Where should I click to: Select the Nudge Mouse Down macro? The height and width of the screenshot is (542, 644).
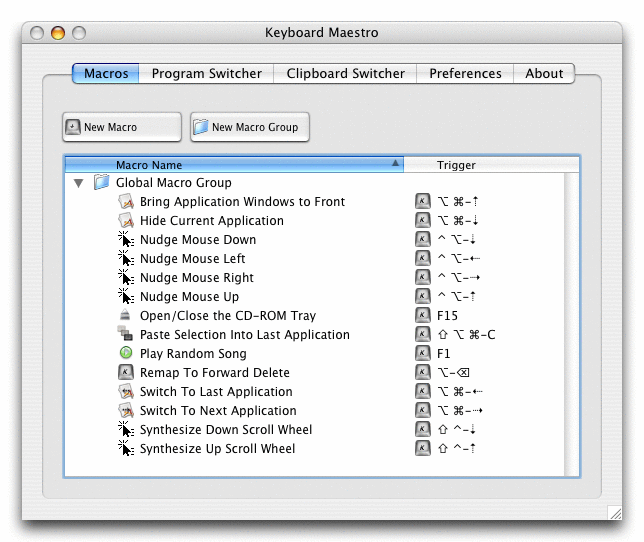(x=315, y=239)
